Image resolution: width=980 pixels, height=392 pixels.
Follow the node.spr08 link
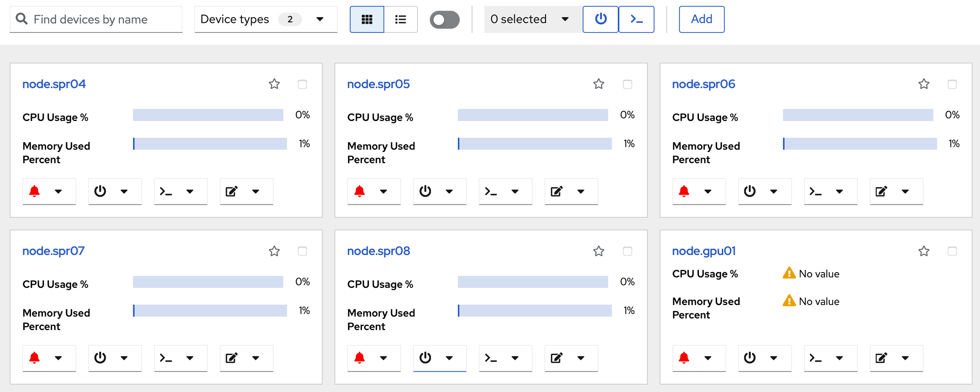point(379,251)
